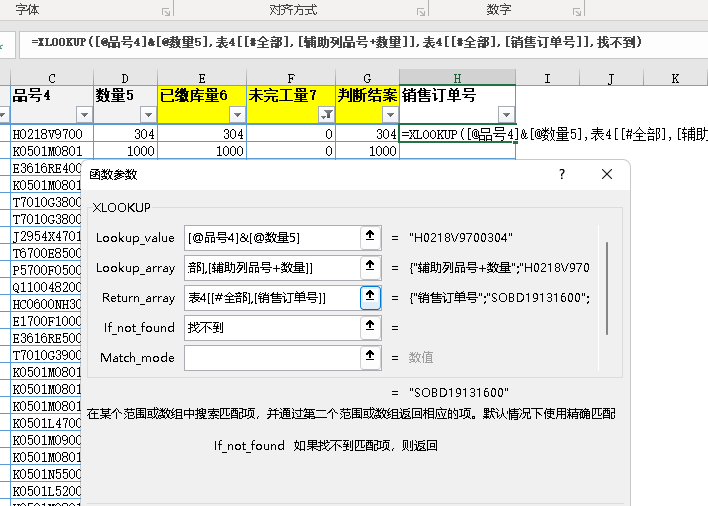Collapse dialog for Lookup_value range selection
Viewport: 708px width, 506px height.
370,237
